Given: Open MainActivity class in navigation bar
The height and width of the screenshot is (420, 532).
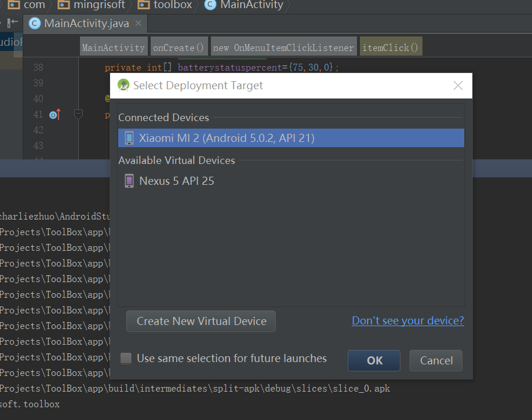Looking at the screenshot, I should click(252, 5).
